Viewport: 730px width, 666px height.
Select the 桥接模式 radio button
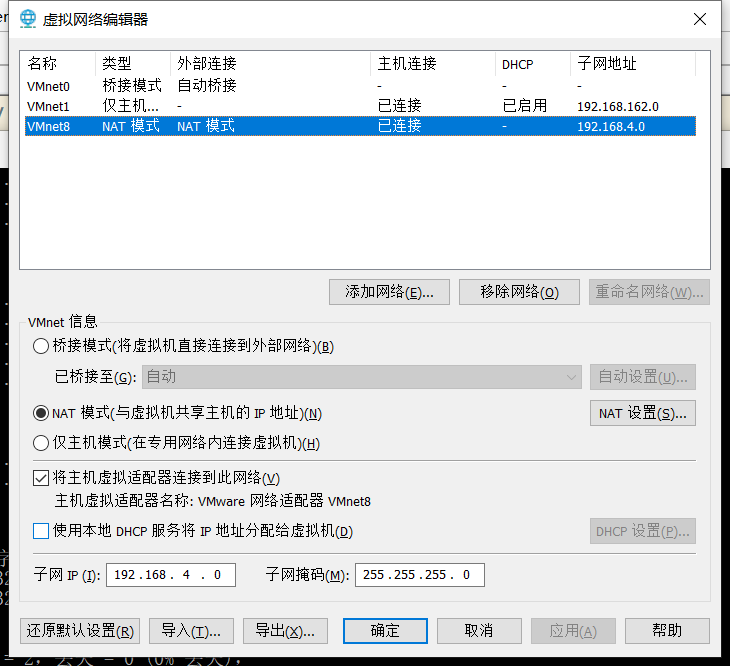pos(41,346)
